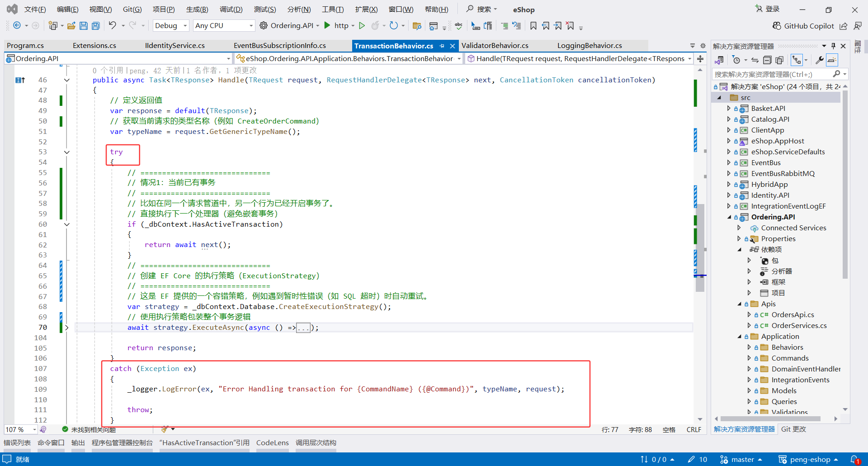Screen dimensions: 868x466
Task: Collapse the Ordering.API project node
Action: (728, 217)
